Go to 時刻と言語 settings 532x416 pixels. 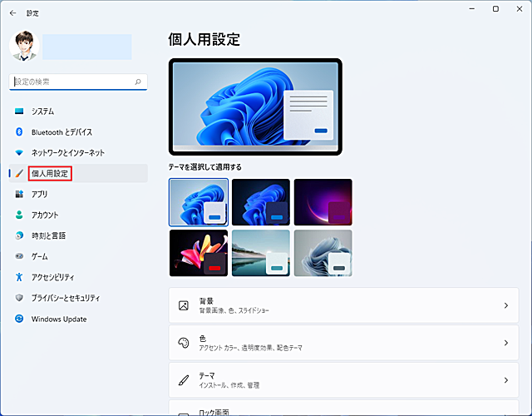(78, 235)
